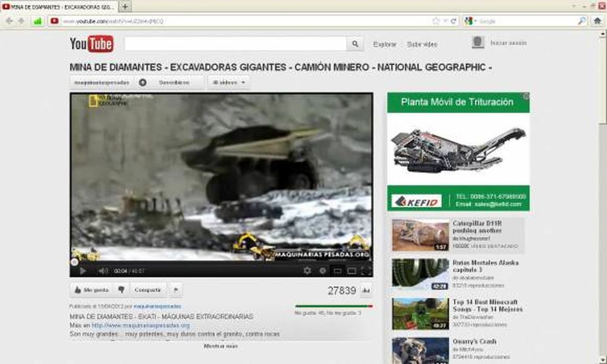The width and height of the screenshot is (607, 364).
Task: Like the video with Me gusta
Action: tap(91, 290)
